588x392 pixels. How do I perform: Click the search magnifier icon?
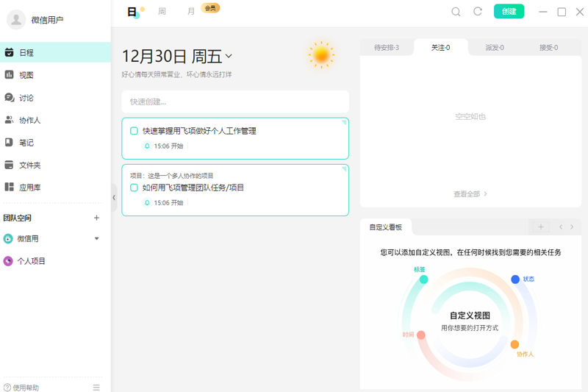coord(456,12)
